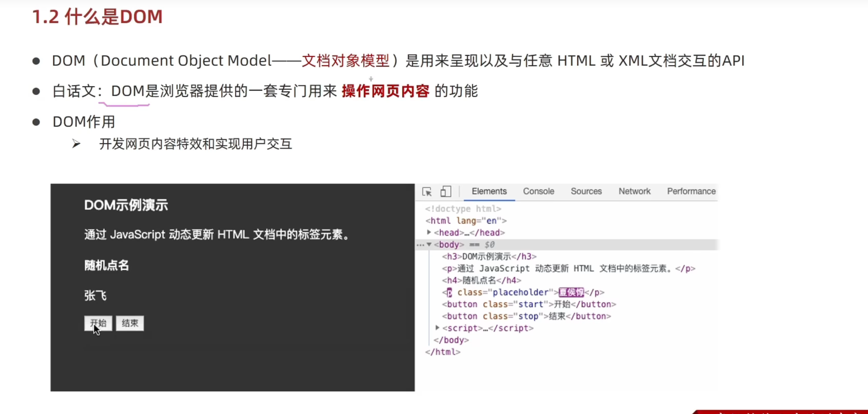868x414 pixels.
Task: Click the slide title 1.2 什么是DOM
Action: coord(97,17)
